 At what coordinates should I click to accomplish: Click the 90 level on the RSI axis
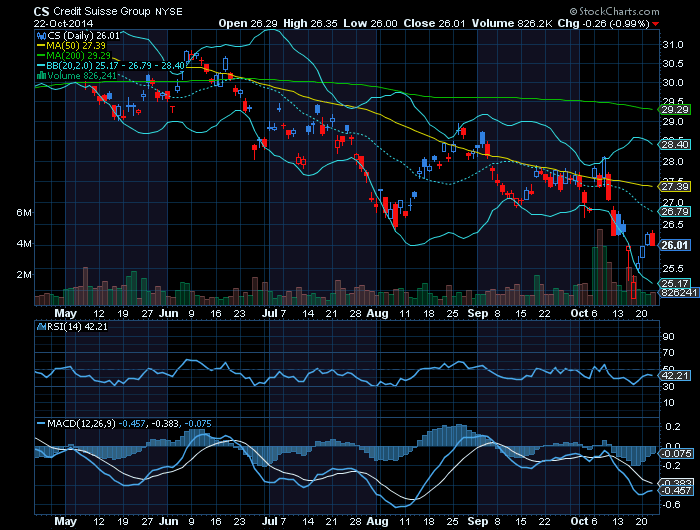coord(668,336)
